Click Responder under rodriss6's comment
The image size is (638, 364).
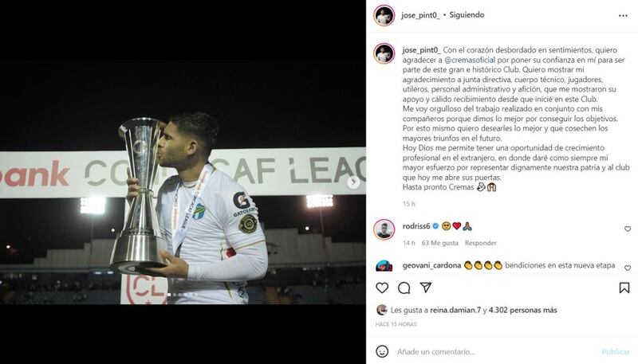point(481,243)
